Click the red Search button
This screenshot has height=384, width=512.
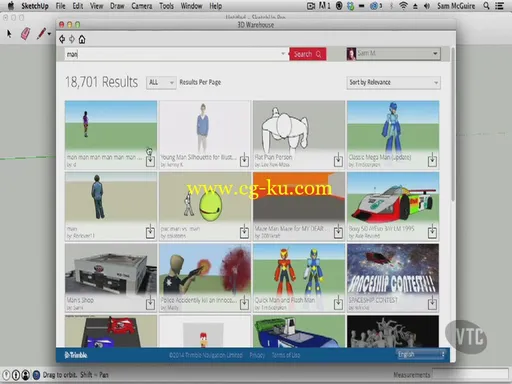point(307,54)
